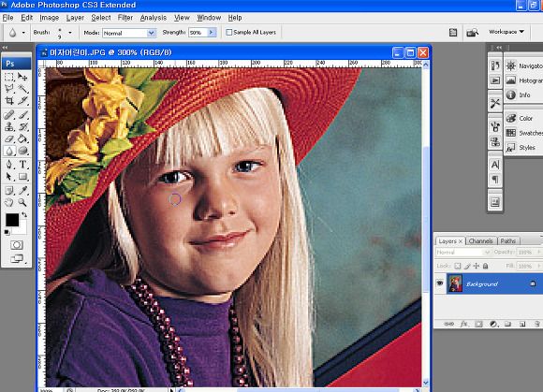Select the Zoom tool
The height and width of the screenshot is (392, 543).
click(x=22, y=202)
